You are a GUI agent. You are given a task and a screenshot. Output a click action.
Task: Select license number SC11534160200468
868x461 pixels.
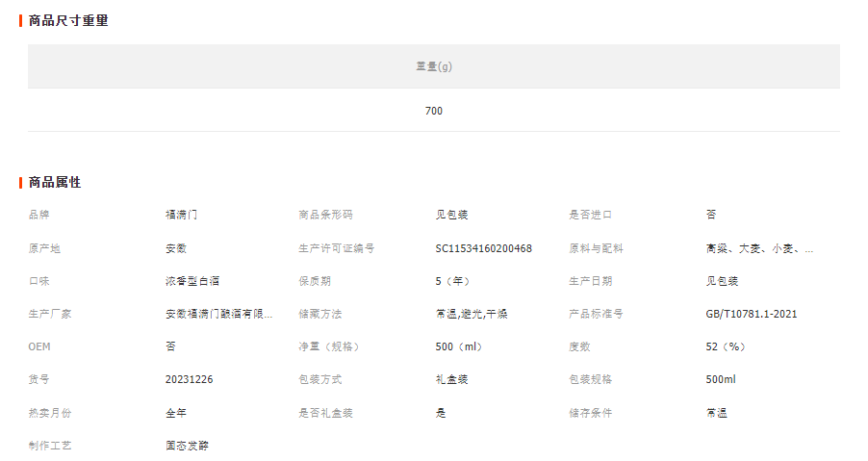point(483,248)
